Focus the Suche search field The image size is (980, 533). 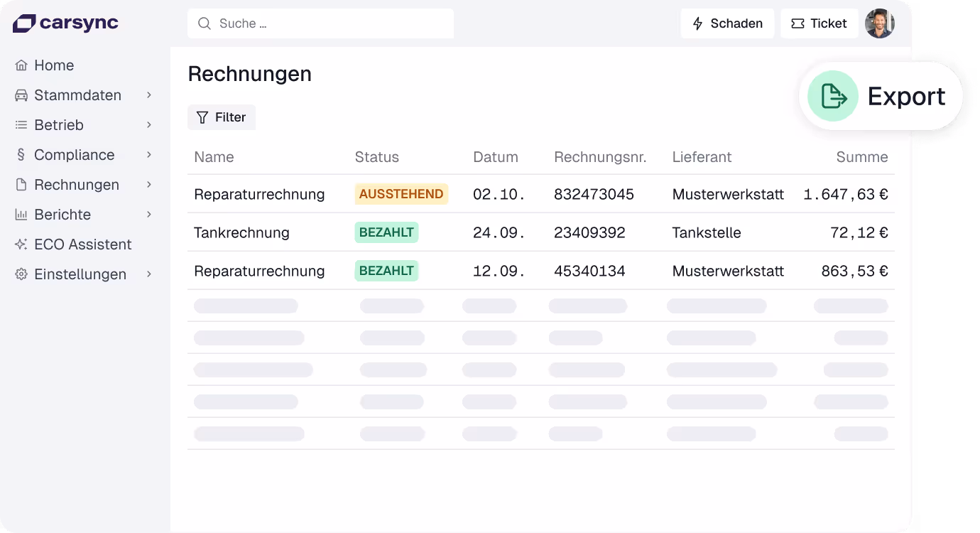tap(320, 23)
